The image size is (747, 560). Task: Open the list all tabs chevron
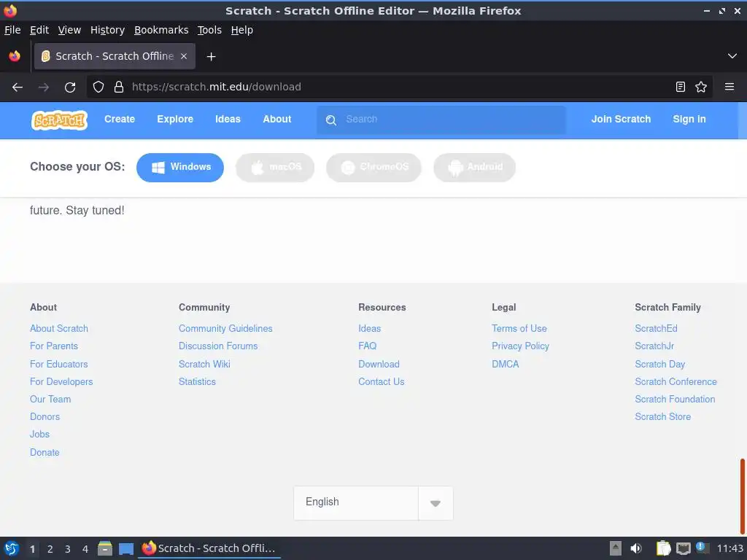pos(732,56)
